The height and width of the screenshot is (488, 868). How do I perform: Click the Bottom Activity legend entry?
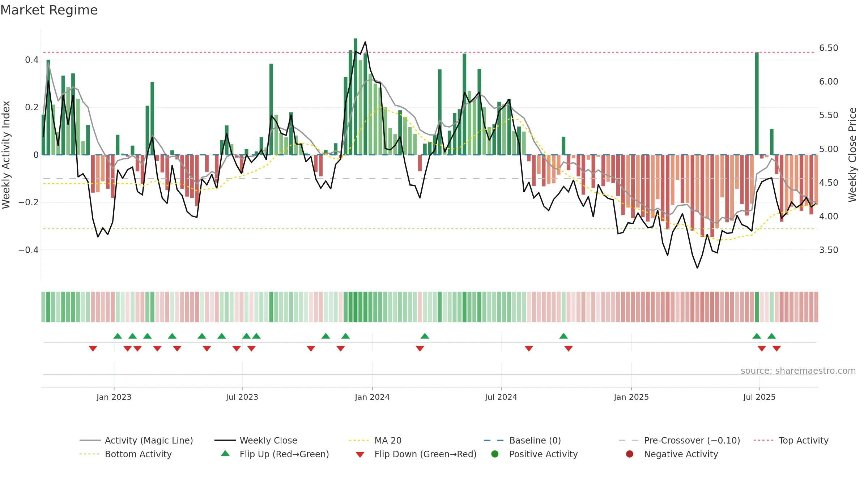pos(125,454)
